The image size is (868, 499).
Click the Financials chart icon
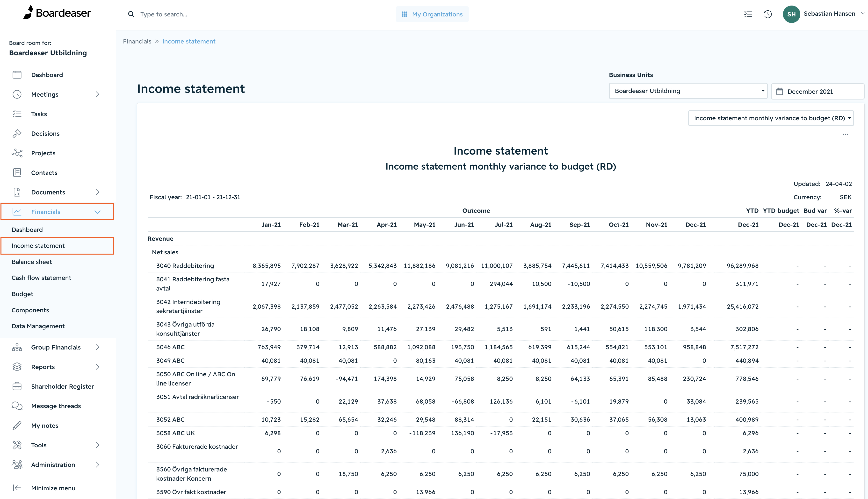coord(17,212)
